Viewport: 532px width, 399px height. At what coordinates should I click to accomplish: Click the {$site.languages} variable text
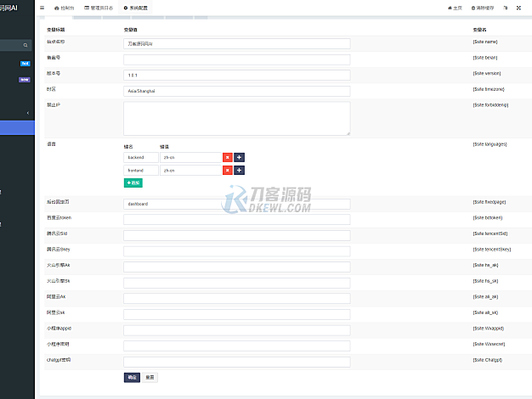click(x=490, y=144)
